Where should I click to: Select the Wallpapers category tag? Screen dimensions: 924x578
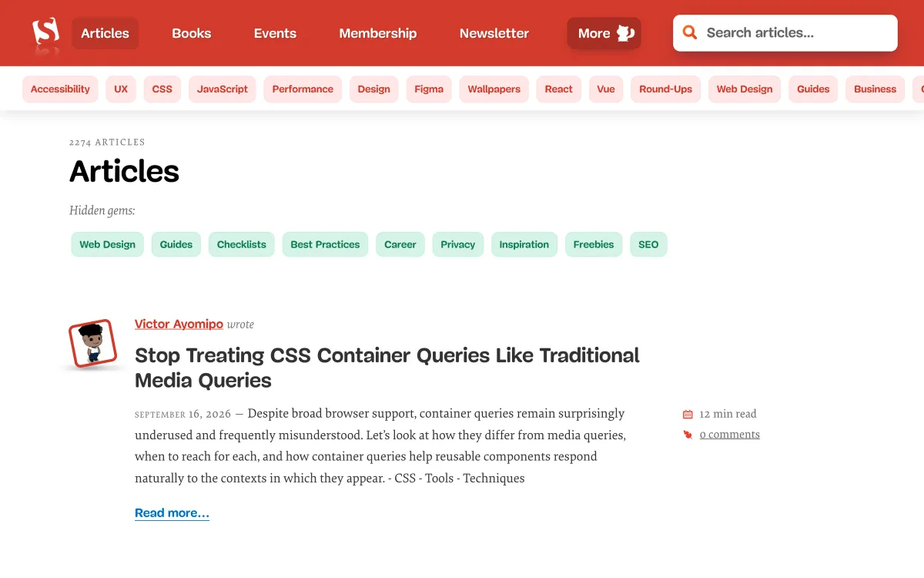point(494,89)
